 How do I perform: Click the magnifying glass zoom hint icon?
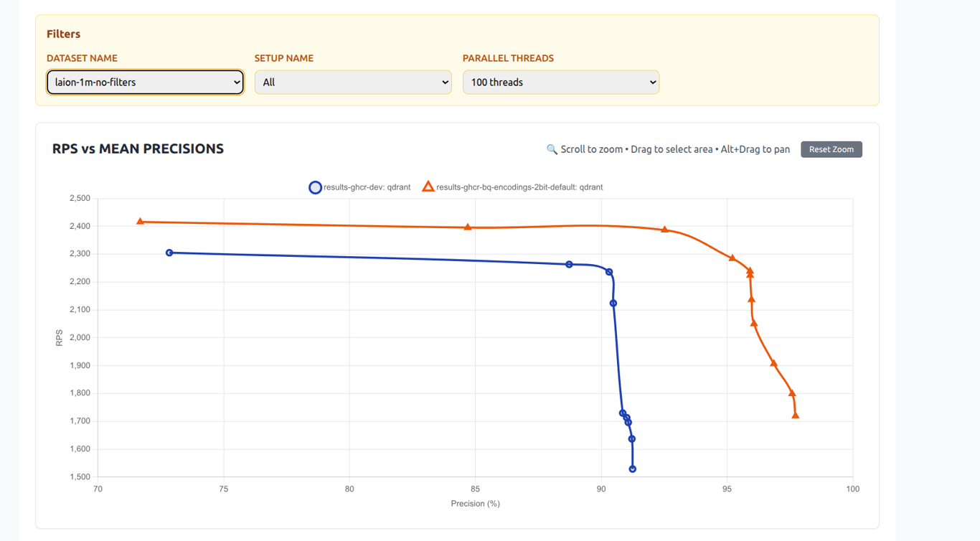(x=552, y=149)
